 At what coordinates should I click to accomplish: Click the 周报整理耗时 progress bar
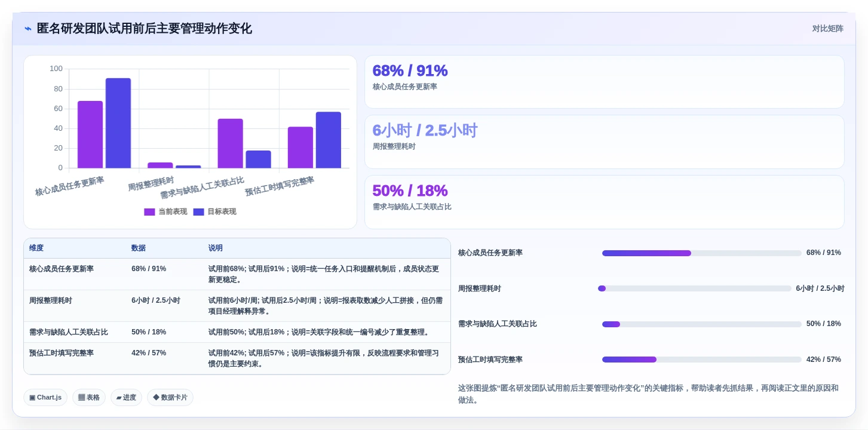click(x=695, y=288)
